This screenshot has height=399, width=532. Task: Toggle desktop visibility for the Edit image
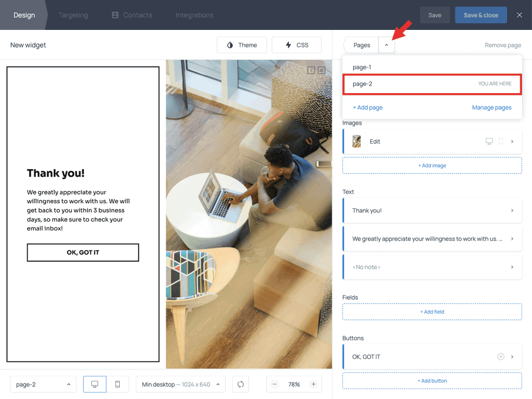[489, 141]
